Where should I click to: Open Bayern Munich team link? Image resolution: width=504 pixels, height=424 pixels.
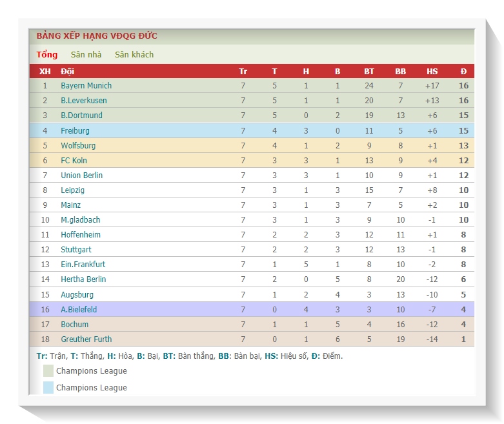pos(86,86)
